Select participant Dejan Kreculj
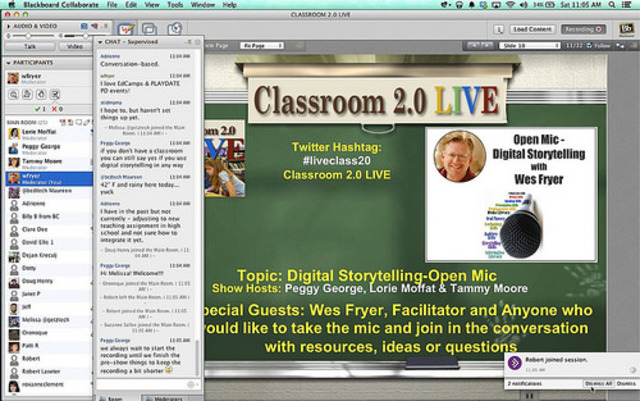640x401 pixels. click(x=49, y=256)
